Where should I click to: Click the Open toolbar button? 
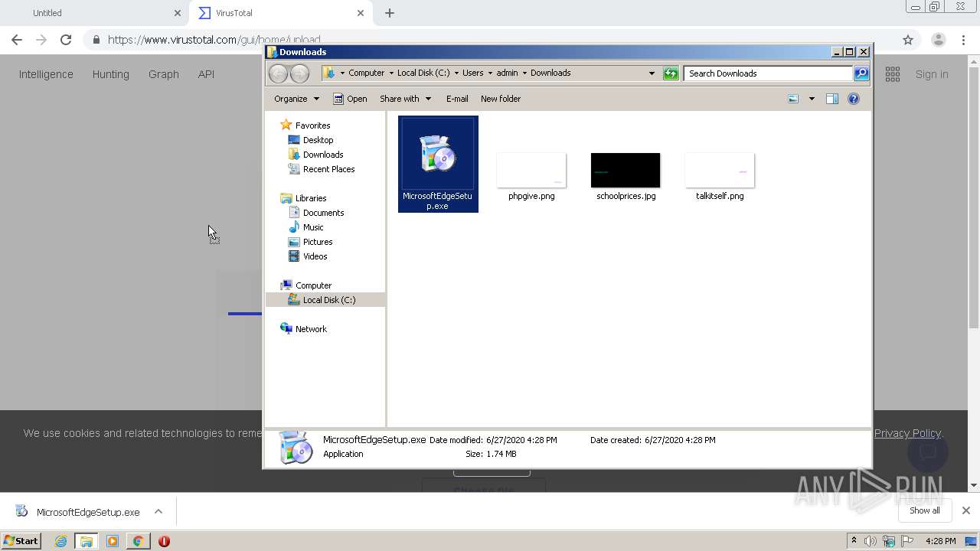[351, 99]
